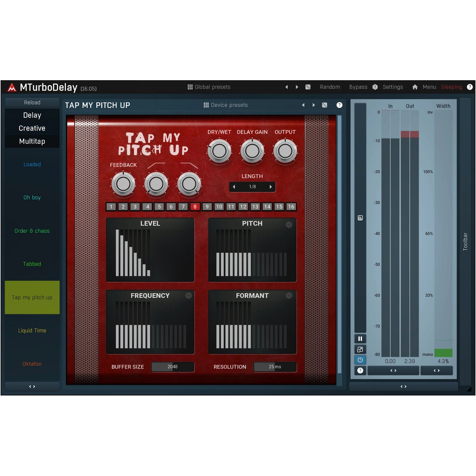Open the home view via the house icon
The image size is (476, 476).
click(415, 87)
